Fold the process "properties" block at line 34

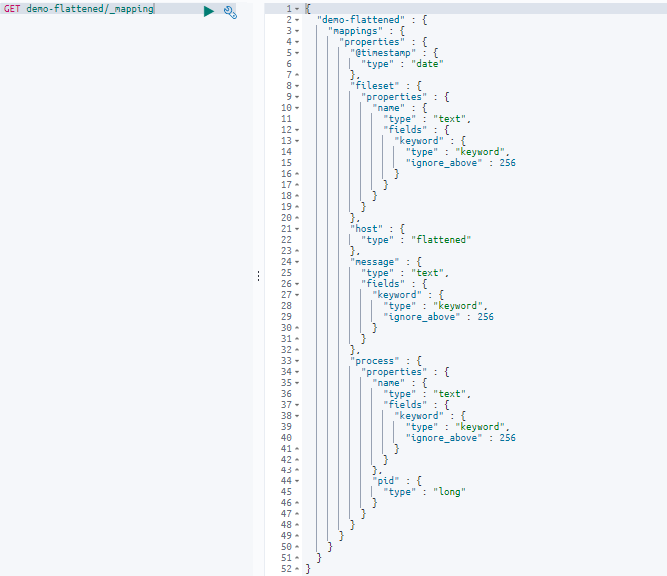pos(297,372)
